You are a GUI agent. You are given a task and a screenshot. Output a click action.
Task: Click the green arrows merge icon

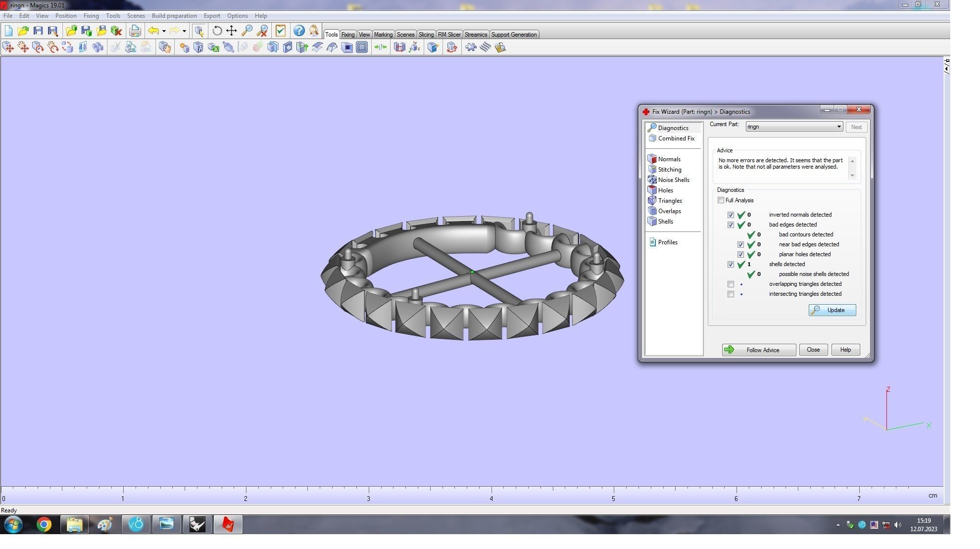coord(381,47)
